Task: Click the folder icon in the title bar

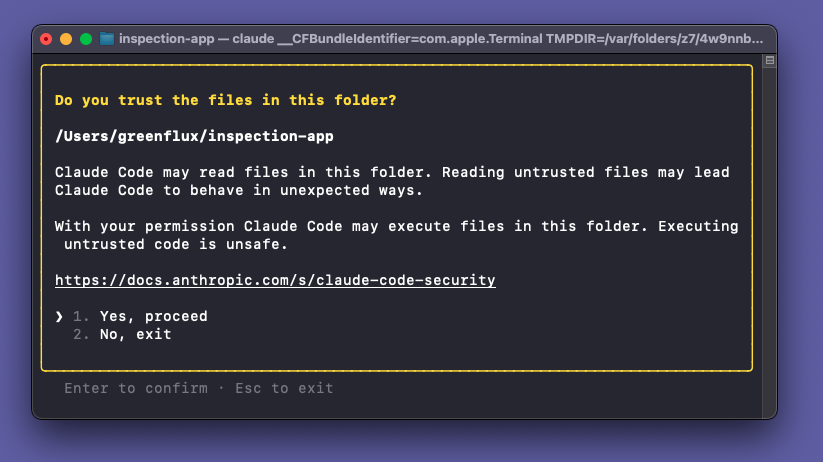Action: coord(107,39)
